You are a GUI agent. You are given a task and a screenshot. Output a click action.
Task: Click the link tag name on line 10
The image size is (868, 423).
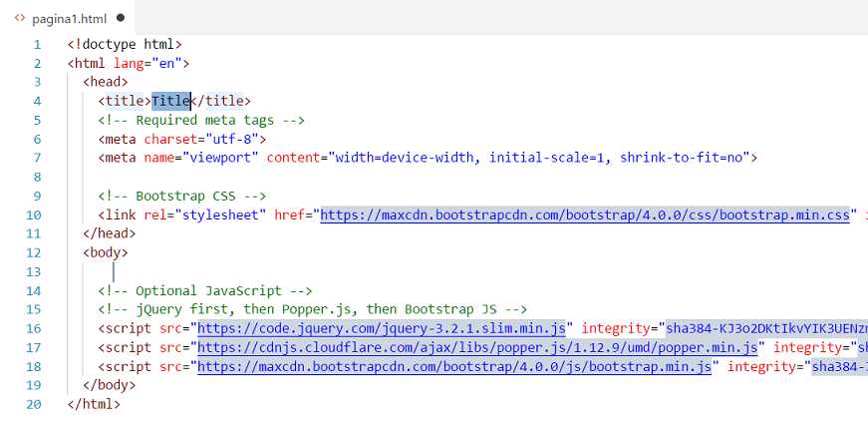(x=121, y=214)
